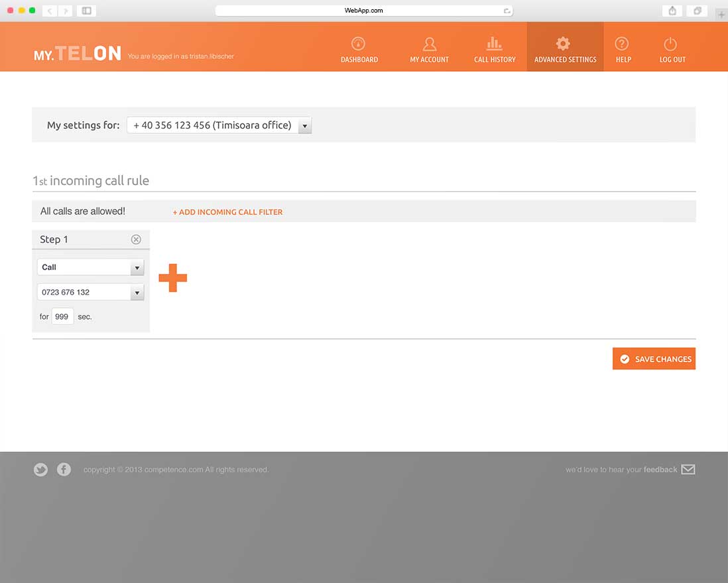
Task: Click the seconds duration input field
Action: pyautogui.click(x=62, y=317)
